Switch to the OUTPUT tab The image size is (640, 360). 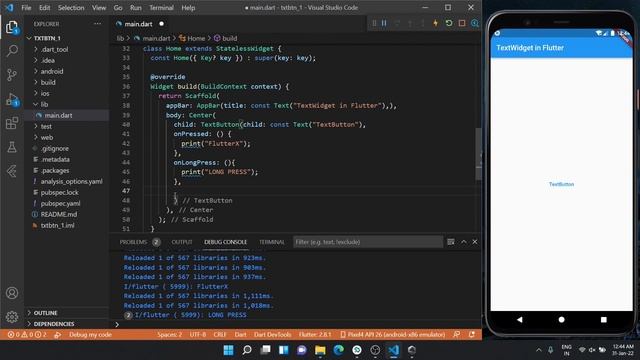pyautogui.click(x=182, y=242)
